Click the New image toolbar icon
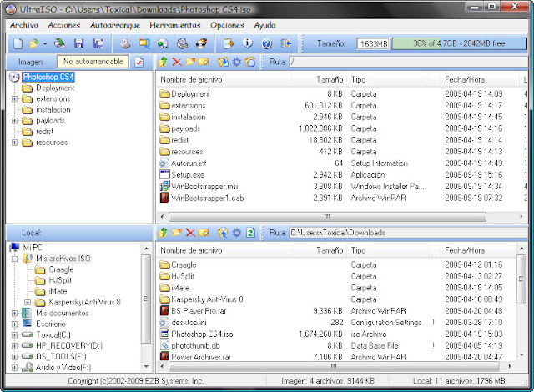Screen dimensions: 534x392 pyautogui.click(x=18, y=43)
